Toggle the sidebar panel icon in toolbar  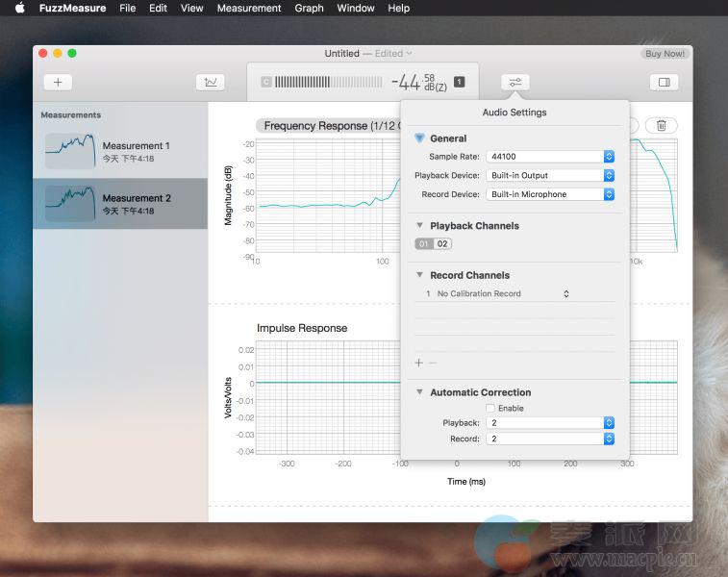point(664,83)
